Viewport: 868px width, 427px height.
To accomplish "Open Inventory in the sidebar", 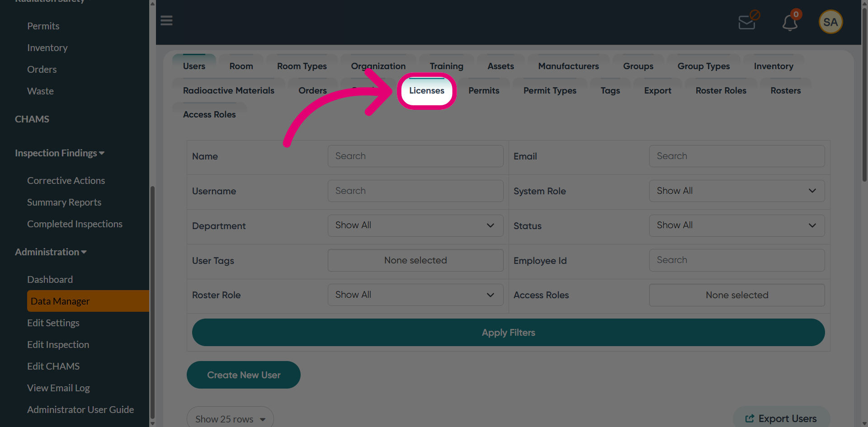I will tap(47, 48).
